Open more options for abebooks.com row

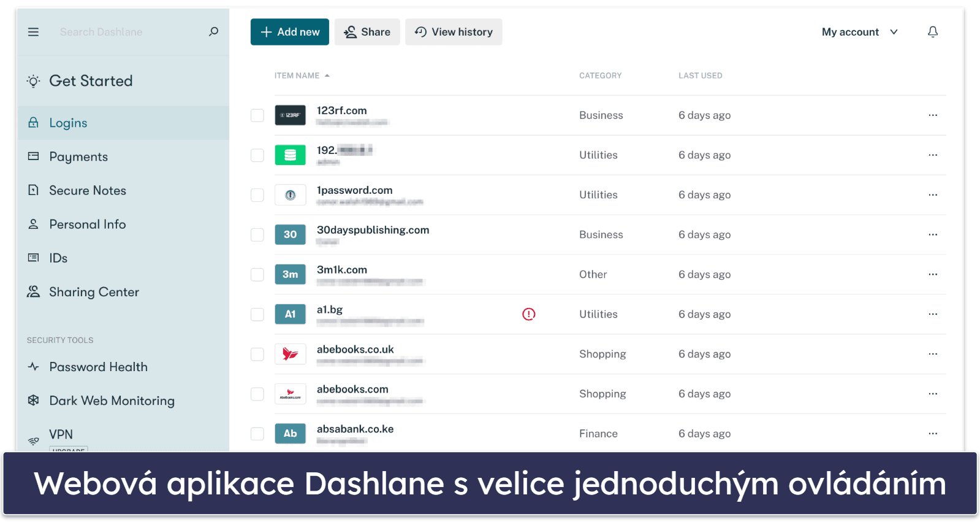(932, 394)
